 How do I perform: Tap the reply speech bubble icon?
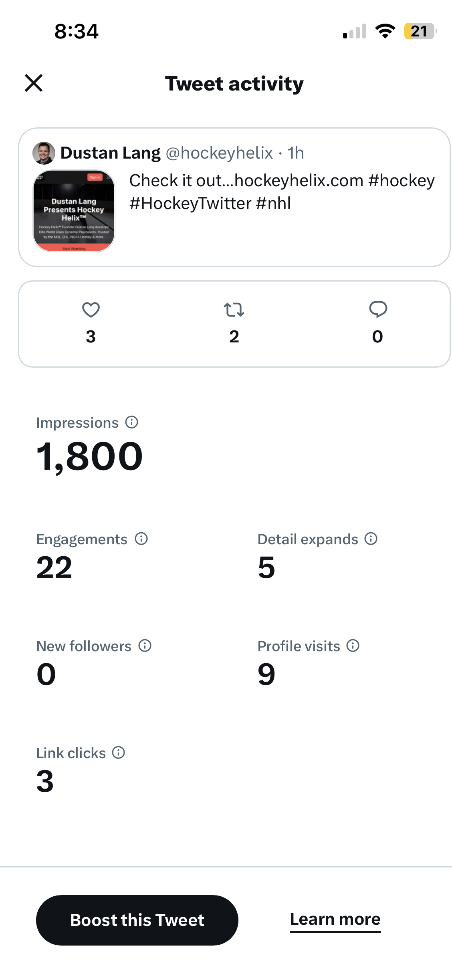(378, 309)
